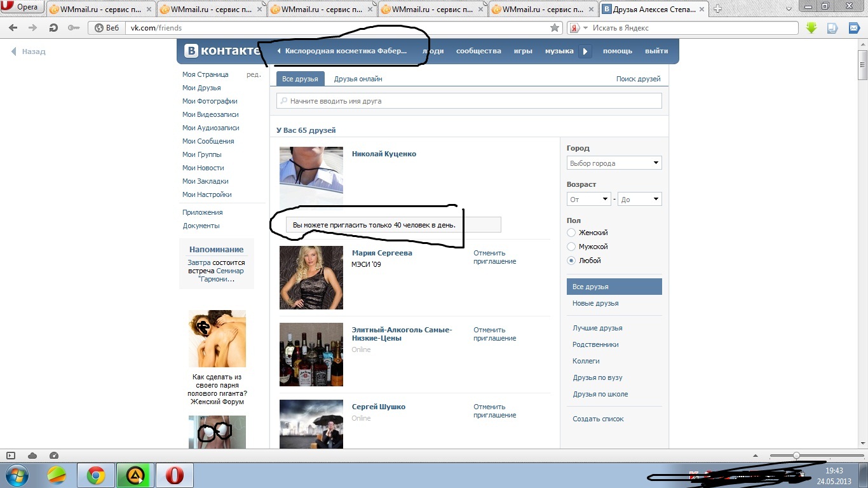Click the friend name search field
Viewport: 868px width, 488px height.
pyautogui.click(x=469, y=101)
